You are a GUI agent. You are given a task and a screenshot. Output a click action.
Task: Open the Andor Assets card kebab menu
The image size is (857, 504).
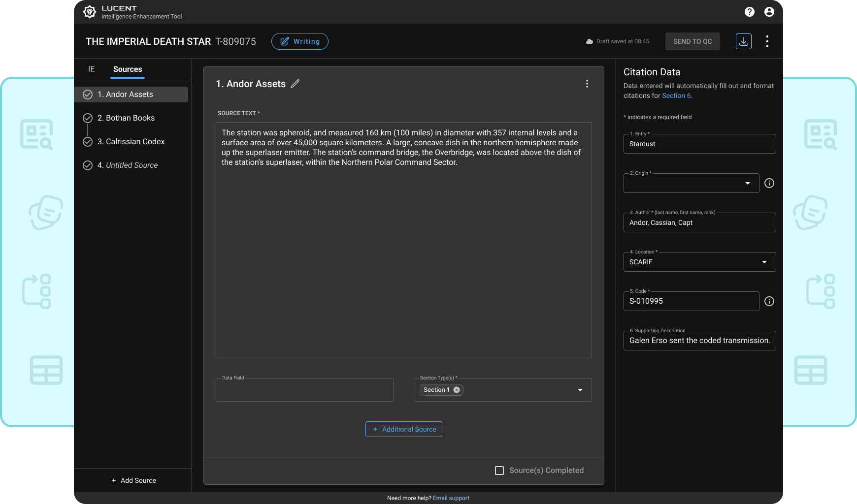587,84
